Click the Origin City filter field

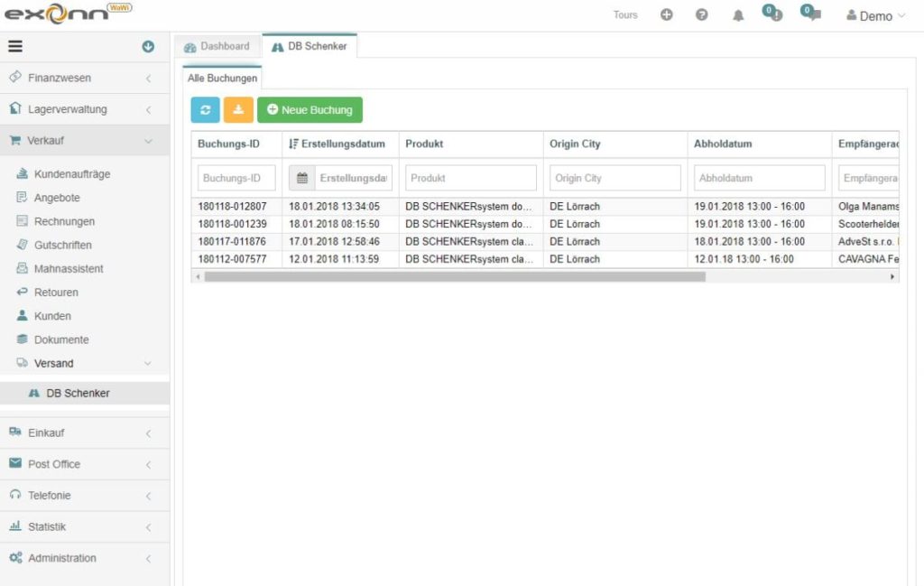click(615, 178)
